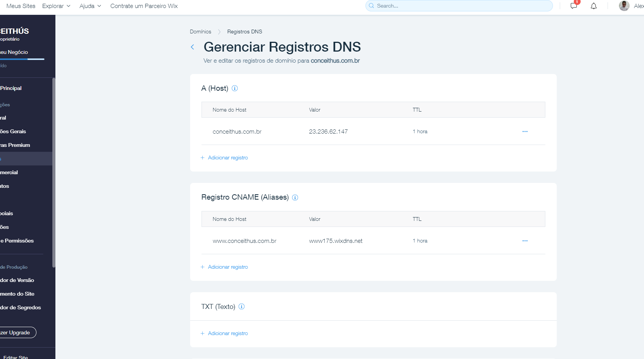Expand the Explorar dropdown menu
This screenshot has width=644, height=359.
(56, 6)
